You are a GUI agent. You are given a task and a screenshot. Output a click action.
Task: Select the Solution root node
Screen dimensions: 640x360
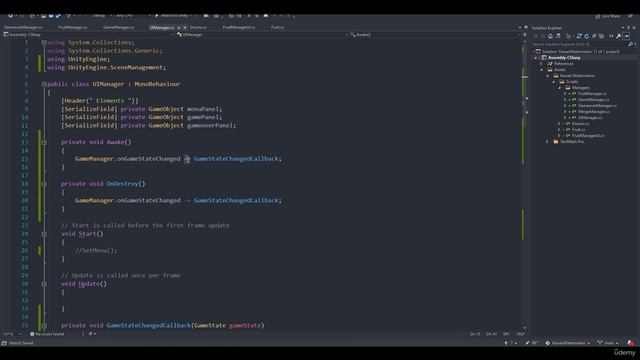click(x=577, y=52)
